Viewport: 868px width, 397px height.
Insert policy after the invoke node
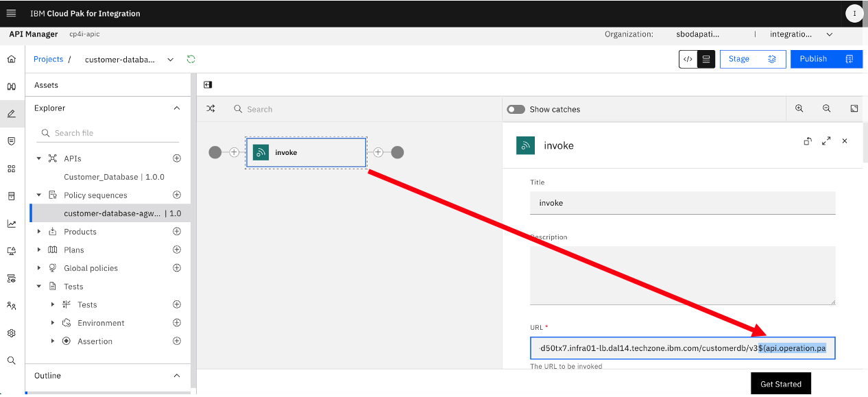click(x=378, y=152)
